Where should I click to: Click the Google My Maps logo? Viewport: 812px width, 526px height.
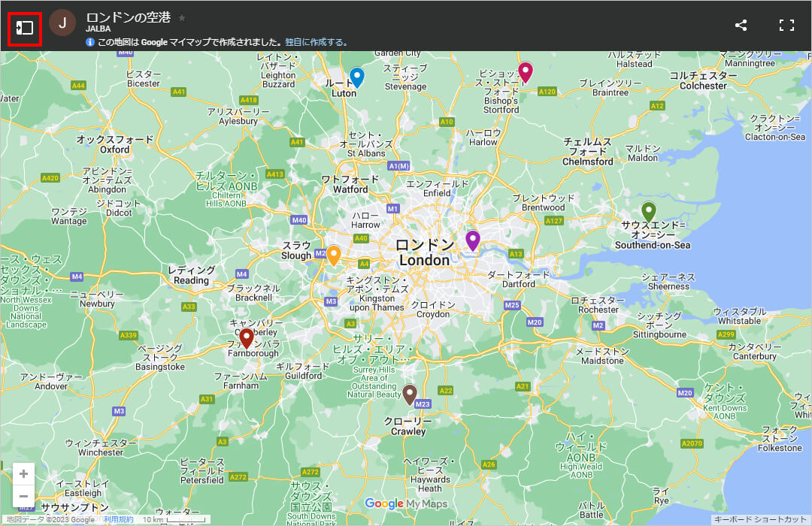(x=406, y=504)
